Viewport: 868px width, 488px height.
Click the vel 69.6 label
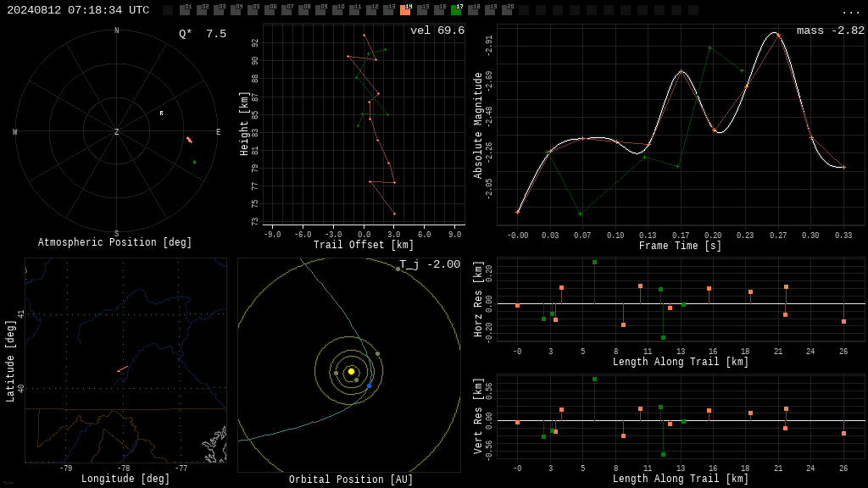pos(437,30)
